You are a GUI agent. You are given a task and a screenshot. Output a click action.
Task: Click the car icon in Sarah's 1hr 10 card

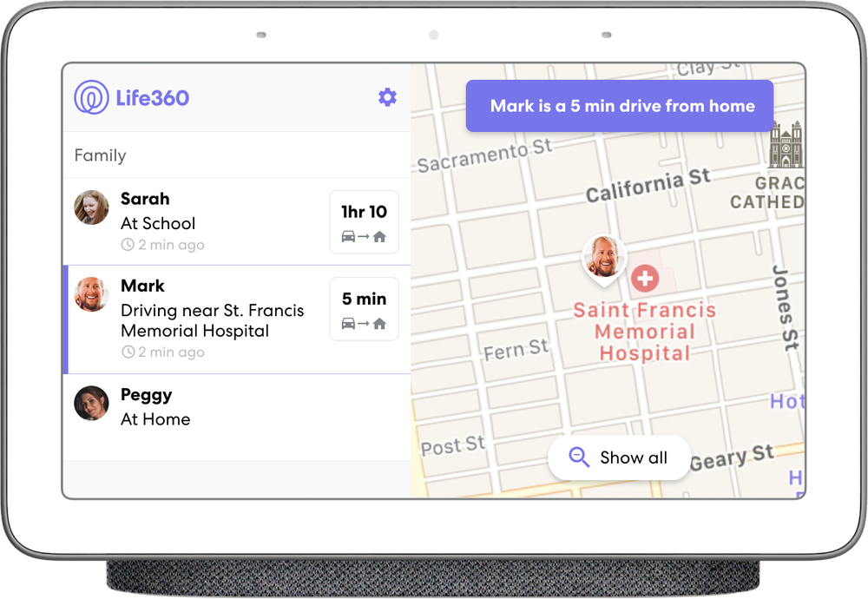(348, 236)
